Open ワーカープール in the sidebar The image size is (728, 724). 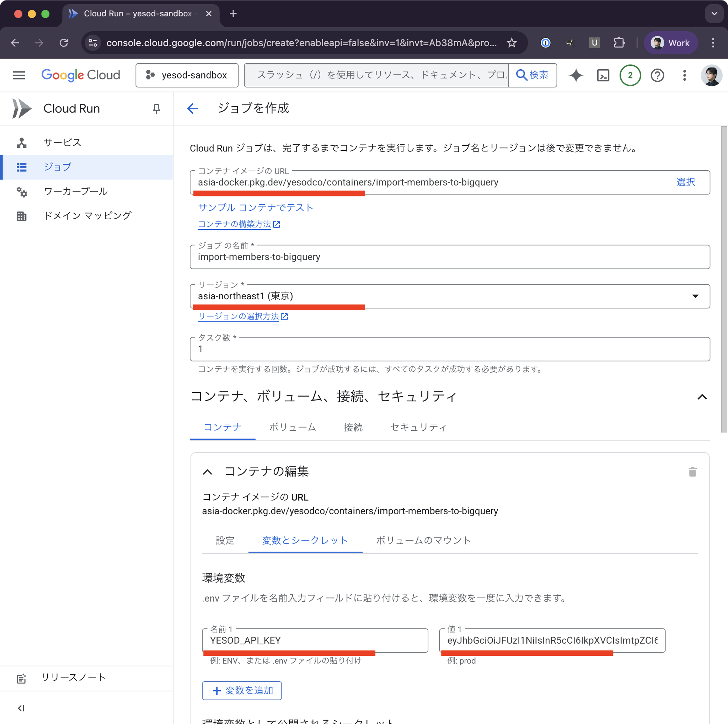coord(86,191)
